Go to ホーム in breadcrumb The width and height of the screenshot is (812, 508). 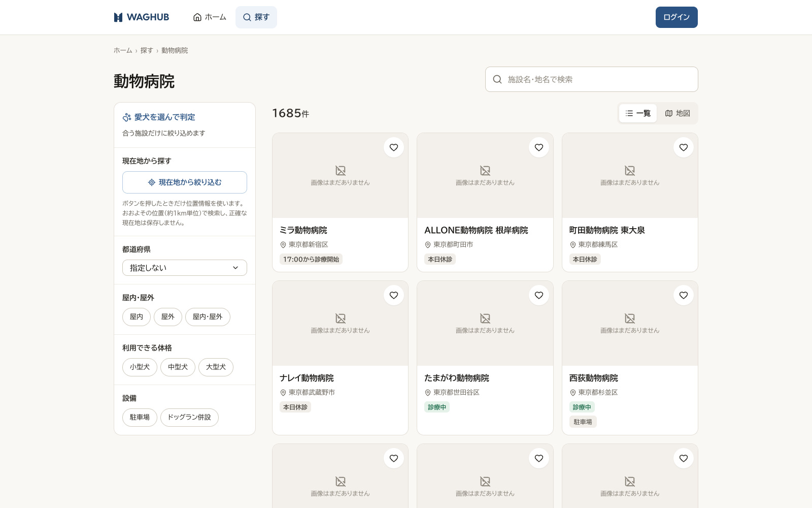123,50
